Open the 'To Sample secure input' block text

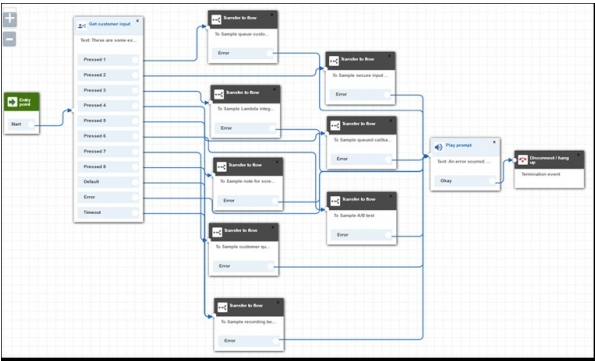[x=360, y=76]
